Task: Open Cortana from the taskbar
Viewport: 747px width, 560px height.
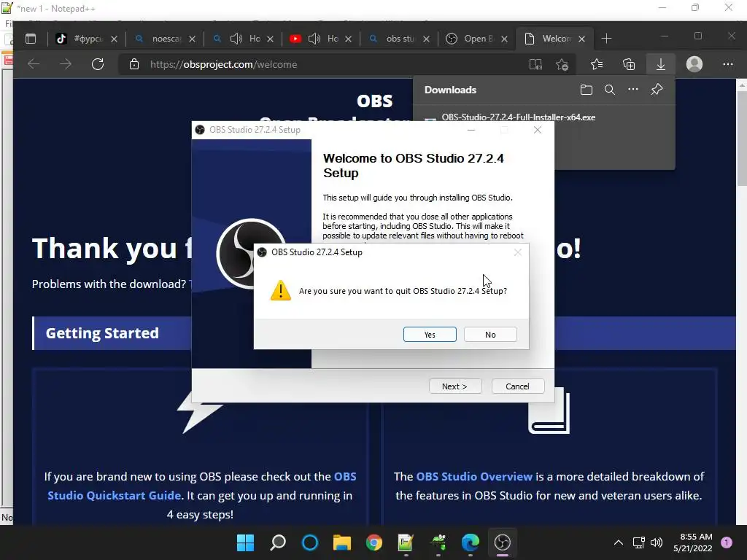Action: [310, 542]
